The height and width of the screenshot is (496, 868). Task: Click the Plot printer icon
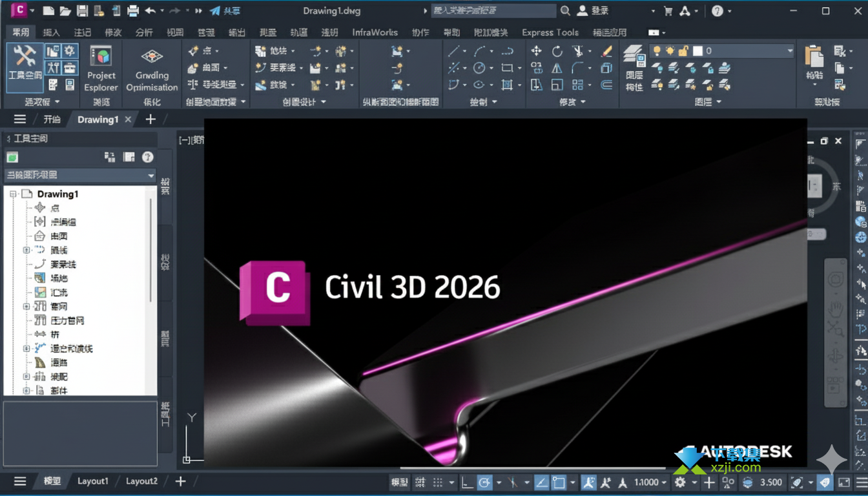[x=133, y=11]
